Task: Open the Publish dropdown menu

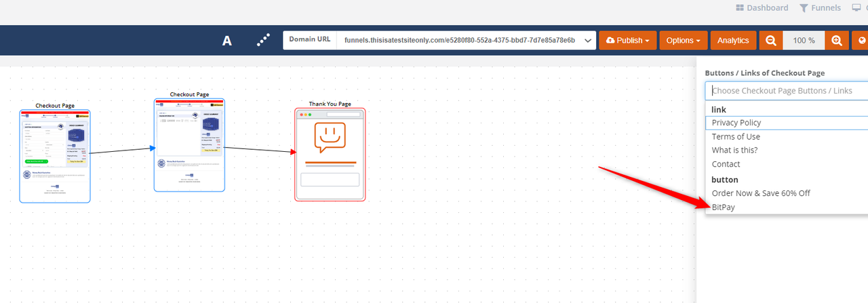Action: click(628, 41)
